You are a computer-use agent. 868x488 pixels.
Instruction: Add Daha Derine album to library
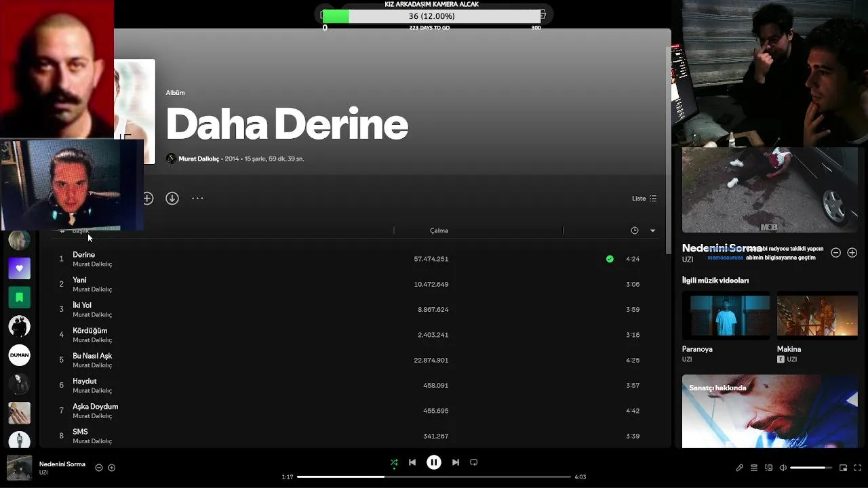click(x=148, y=199)
